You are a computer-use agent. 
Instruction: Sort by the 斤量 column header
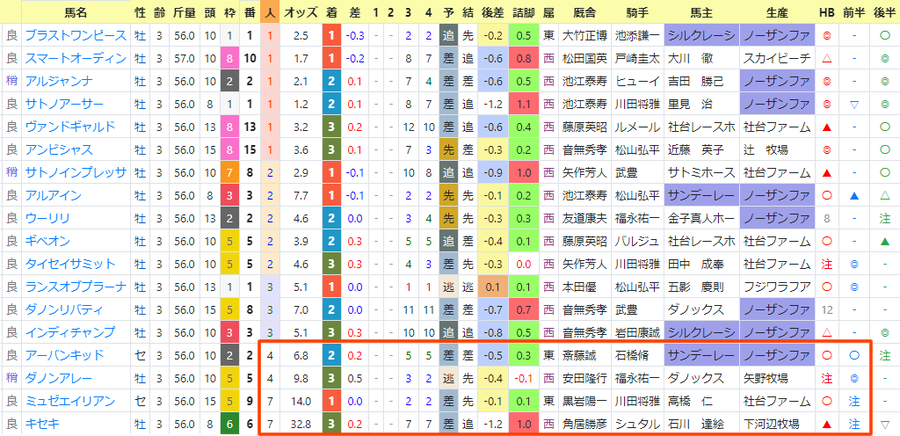coord(184,12)
